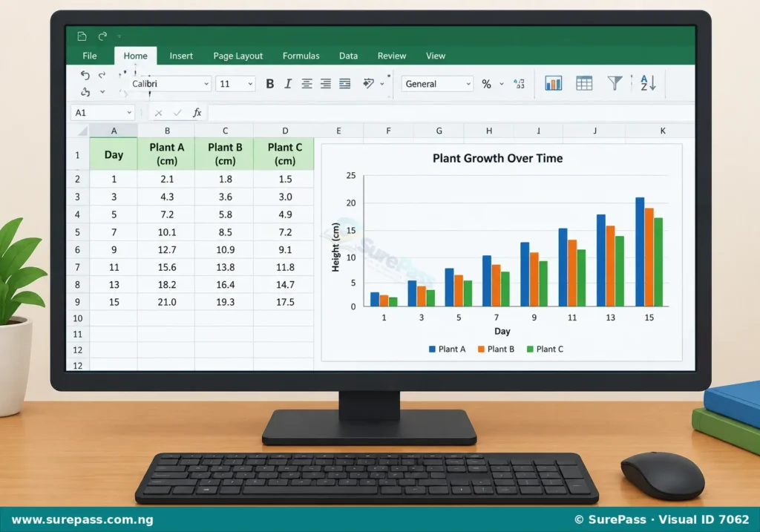The width and height of the screenshot is (760, 532).
Task: Justify the cell text
Action: (x=344, y=84)
